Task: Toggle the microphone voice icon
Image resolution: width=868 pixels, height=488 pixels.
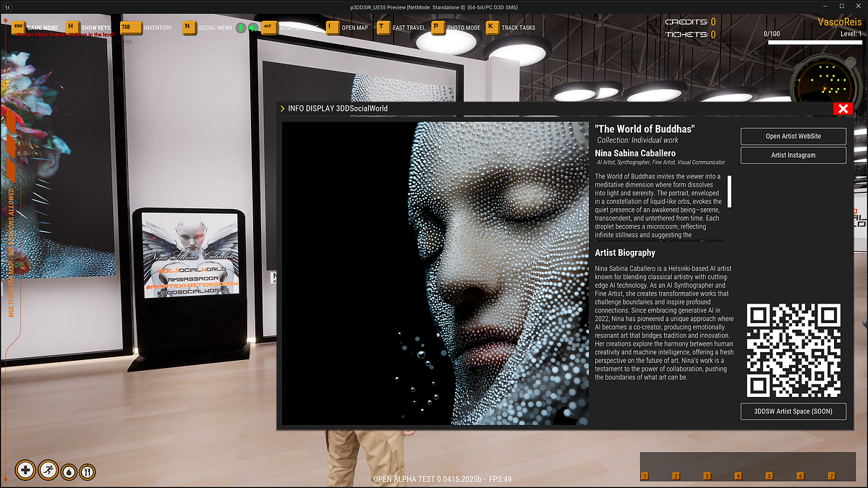Action: point(241,28)
